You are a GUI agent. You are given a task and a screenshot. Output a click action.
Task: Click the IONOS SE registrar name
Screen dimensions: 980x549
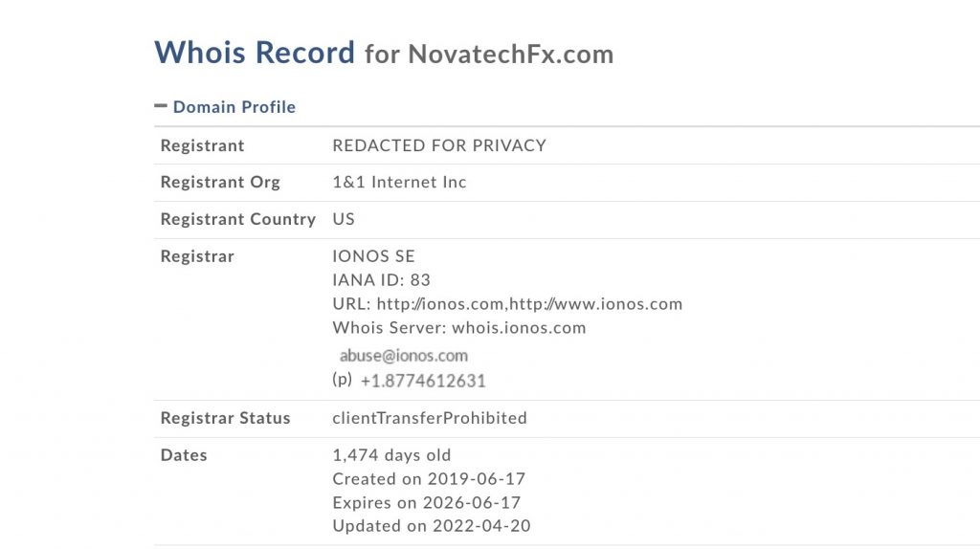coord(373,256)
